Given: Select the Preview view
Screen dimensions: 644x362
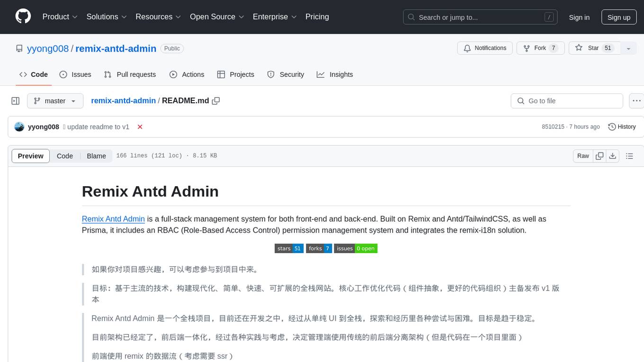Looking at the screenshot, I should (x=31, y=156).
